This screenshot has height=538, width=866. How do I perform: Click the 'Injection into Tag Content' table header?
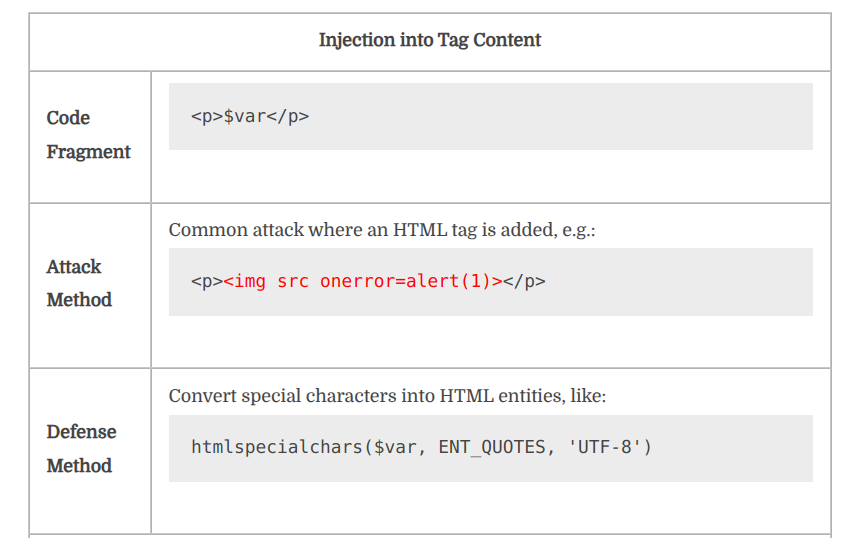pyautogui.click(x=430, y=40)
